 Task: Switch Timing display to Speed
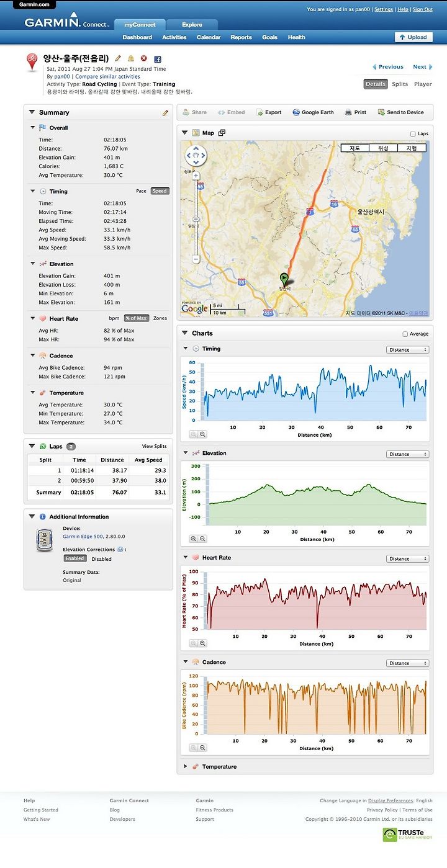point(160,191)
